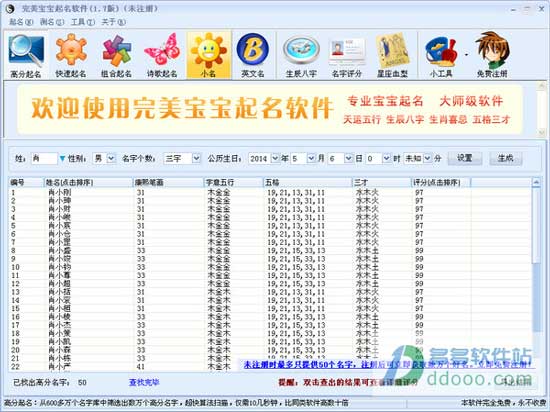Select the name in result row 1
The height and width of the screenshot is (412, 550).
60,193
